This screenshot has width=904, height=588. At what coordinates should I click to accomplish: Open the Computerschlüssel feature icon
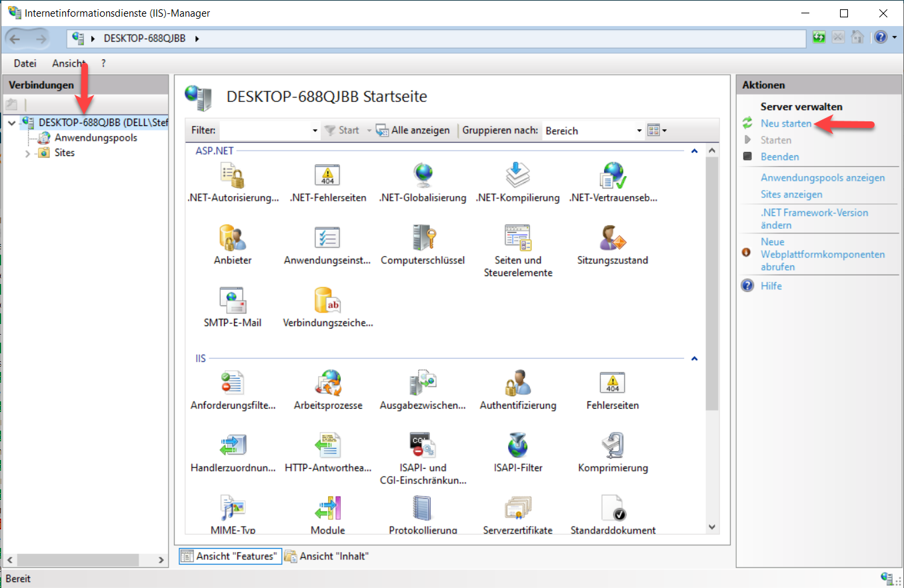click(x=423, y=238)
